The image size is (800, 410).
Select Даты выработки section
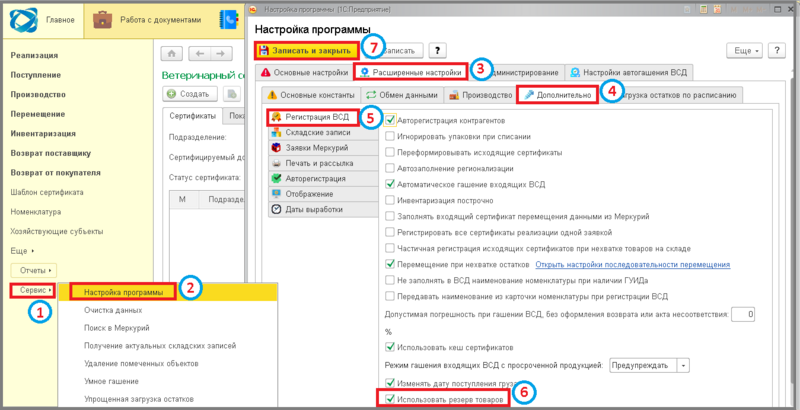(314, 209)
